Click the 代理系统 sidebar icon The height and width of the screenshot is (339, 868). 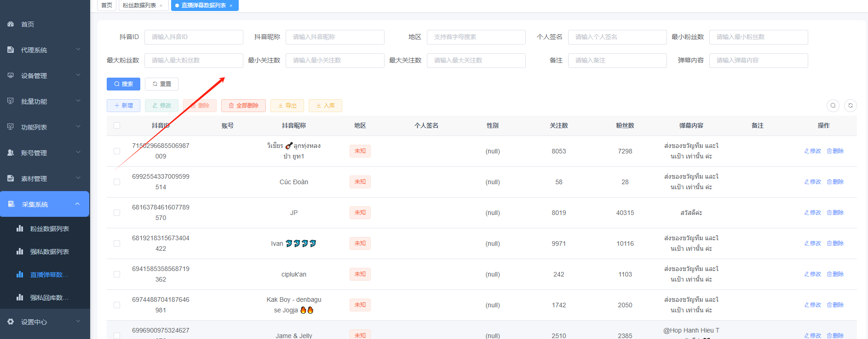11,50
